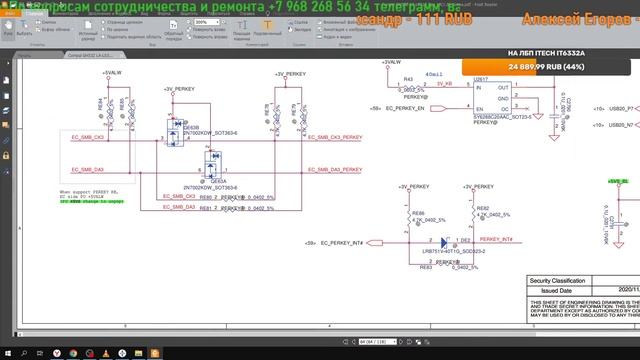Go to previous page in status bar
Screen dimensions: 640x360
[x=354, y=342]
